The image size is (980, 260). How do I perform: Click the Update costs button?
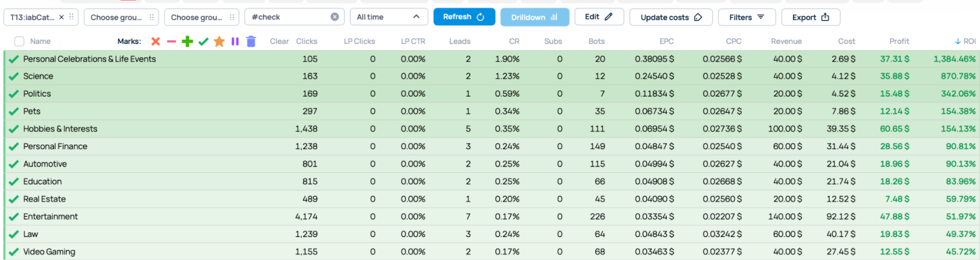click(x=670, y=17)
